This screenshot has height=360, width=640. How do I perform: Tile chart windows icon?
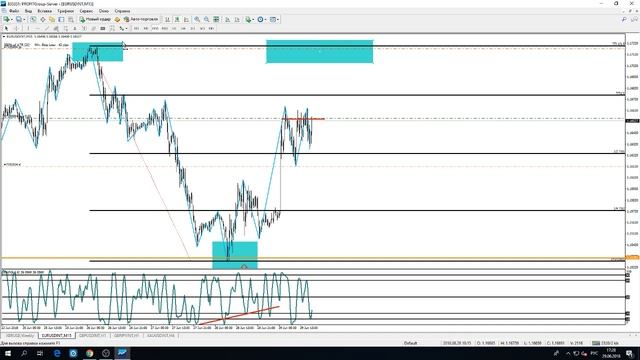point(216,19)
